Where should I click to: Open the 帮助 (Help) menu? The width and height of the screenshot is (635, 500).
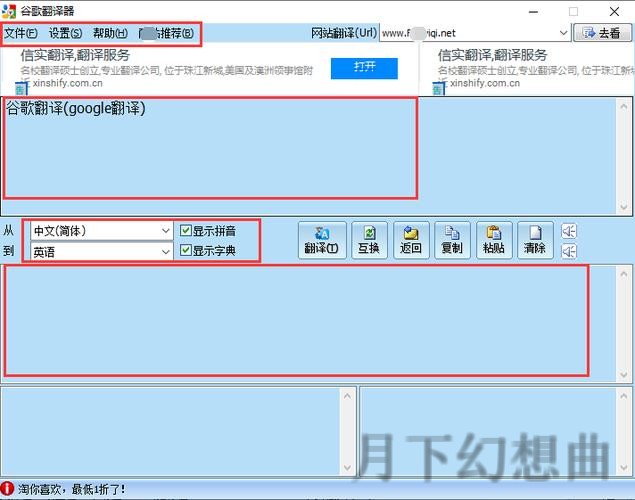click(109, 33)
